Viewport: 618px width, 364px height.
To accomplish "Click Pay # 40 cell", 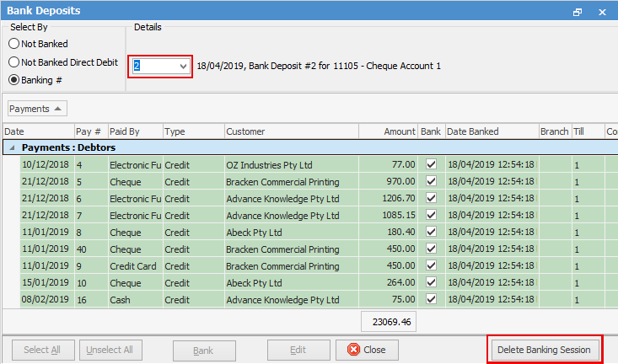I will tap(91, 249).
